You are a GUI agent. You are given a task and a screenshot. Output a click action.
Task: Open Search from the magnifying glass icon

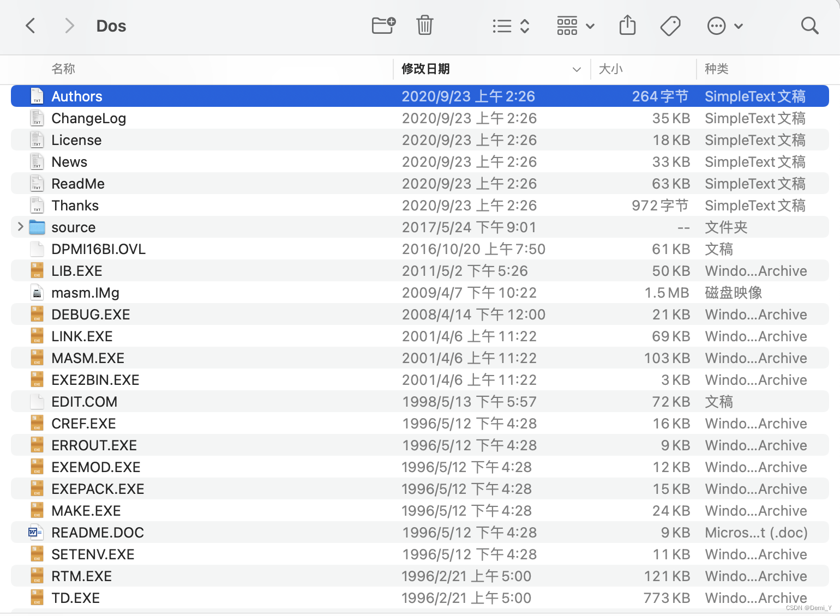click(x=809, y=25)
